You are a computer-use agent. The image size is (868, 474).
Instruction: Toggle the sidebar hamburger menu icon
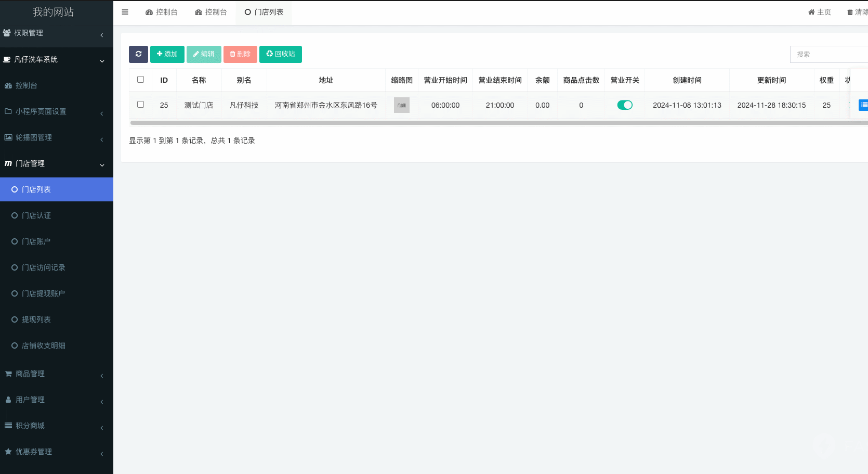coord(125,12)
